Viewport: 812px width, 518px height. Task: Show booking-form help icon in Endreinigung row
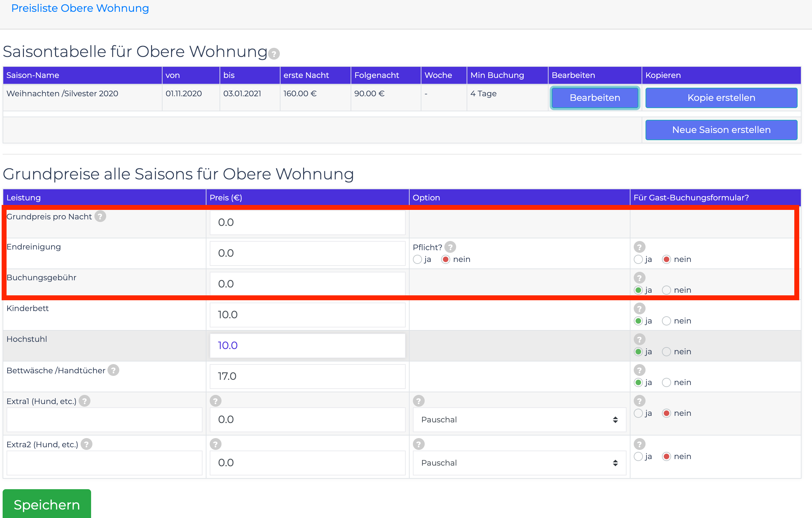coord(639,247)
